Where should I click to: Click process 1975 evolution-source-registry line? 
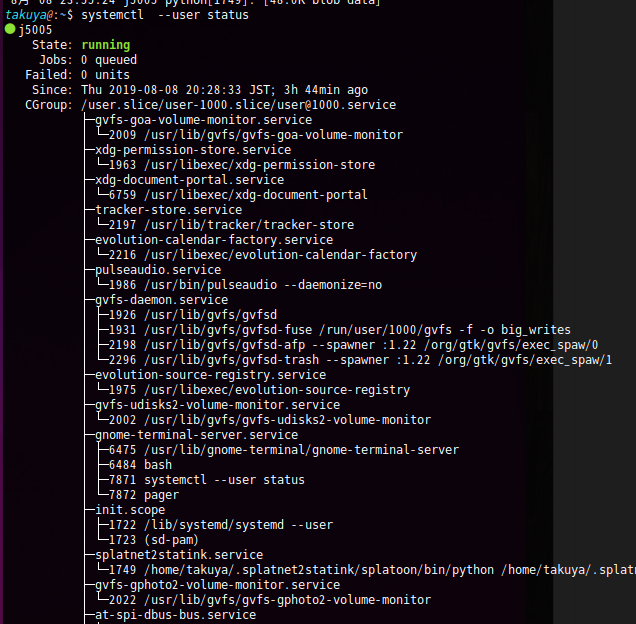click(x=259, y=390)
